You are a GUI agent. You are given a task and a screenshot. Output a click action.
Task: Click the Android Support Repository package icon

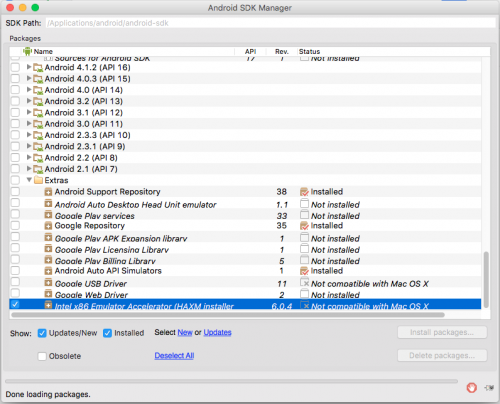point(48,192)
